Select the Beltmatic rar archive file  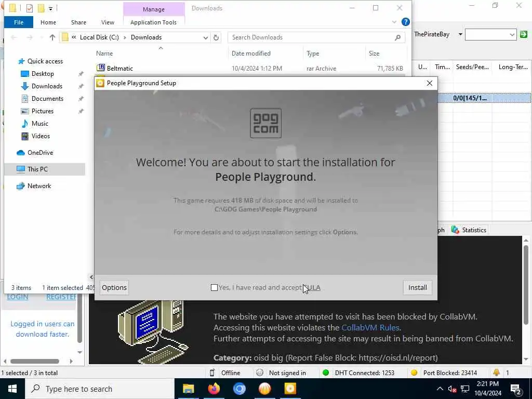click(x=120, y=69)
